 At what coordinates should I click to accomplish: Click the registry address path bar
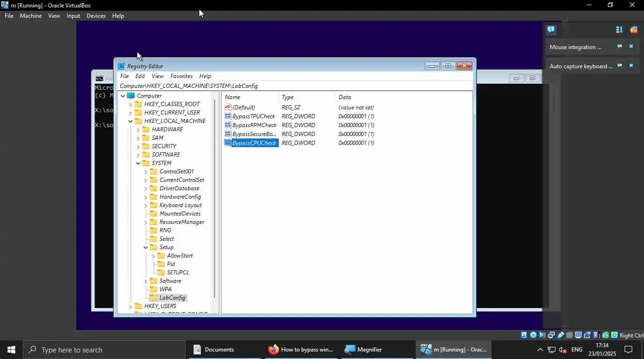(x=295, y=86)
